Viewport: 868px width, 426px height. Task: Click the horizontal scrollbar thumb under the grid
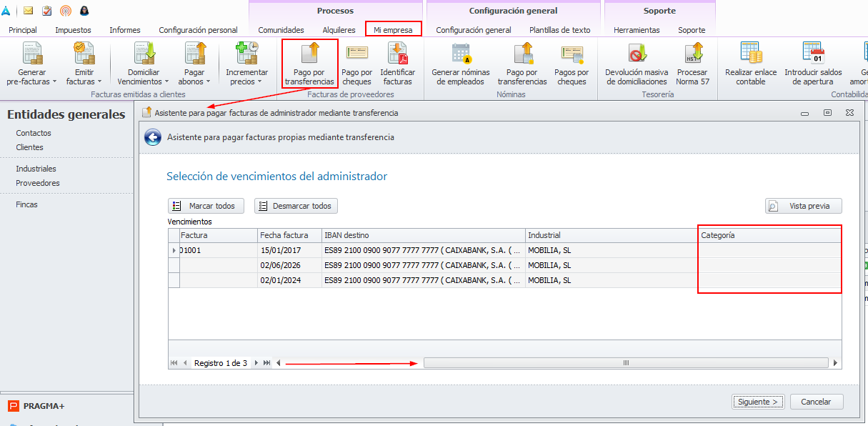[x=626, y=363]
